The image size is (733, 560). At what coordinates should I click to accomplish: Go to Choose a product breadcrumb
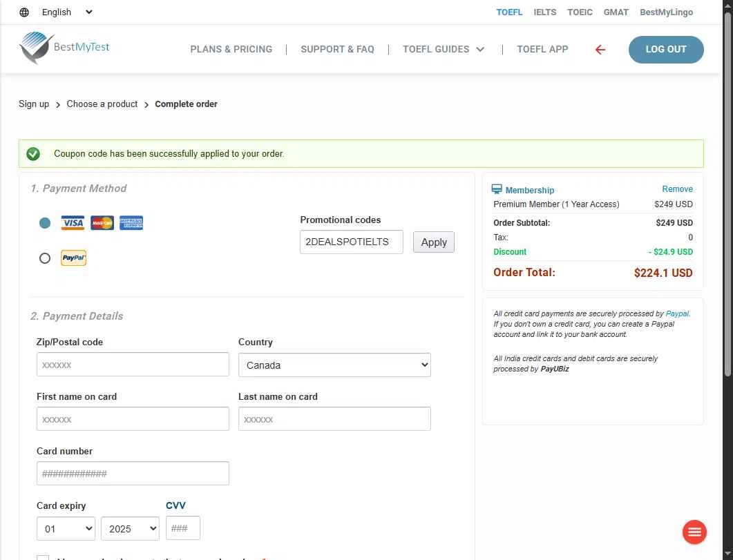click(x=102, y=104)
